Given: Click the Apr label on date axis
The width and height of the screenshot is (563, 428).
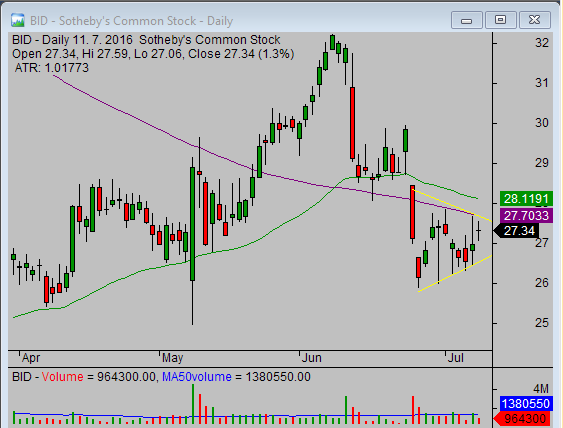Looking at the screenshot, I should click(x=31, y=358).
